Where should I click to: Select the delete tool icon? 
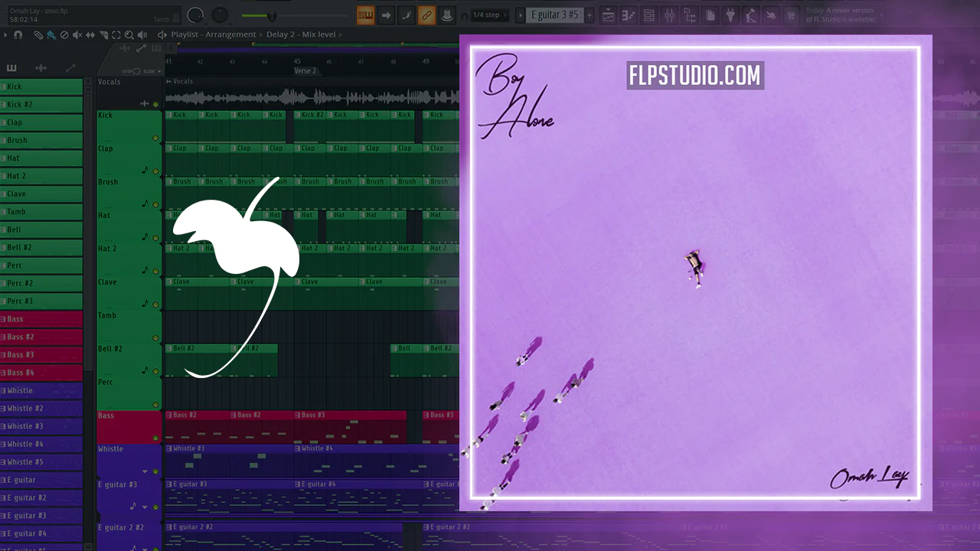[64, 34]
